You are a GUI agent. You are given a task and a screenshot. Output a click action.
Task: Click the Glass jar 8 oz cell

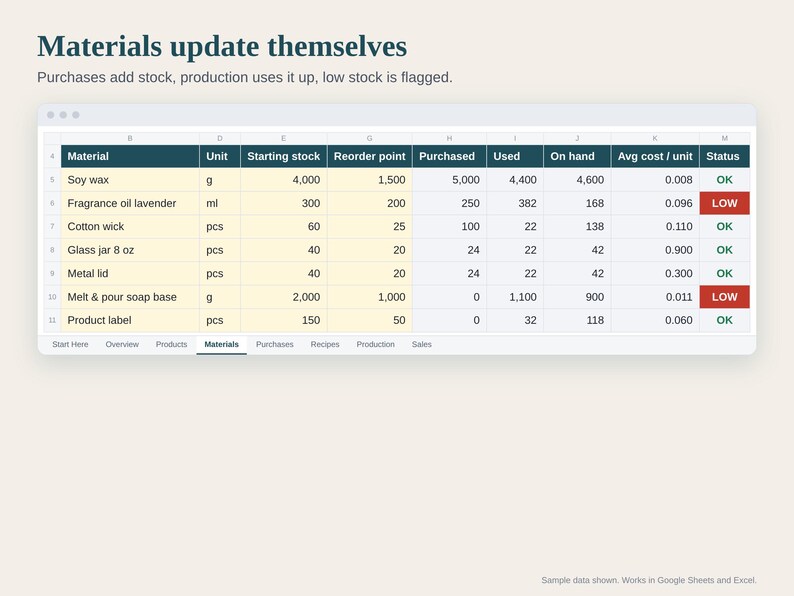click(x=130, y=250)
